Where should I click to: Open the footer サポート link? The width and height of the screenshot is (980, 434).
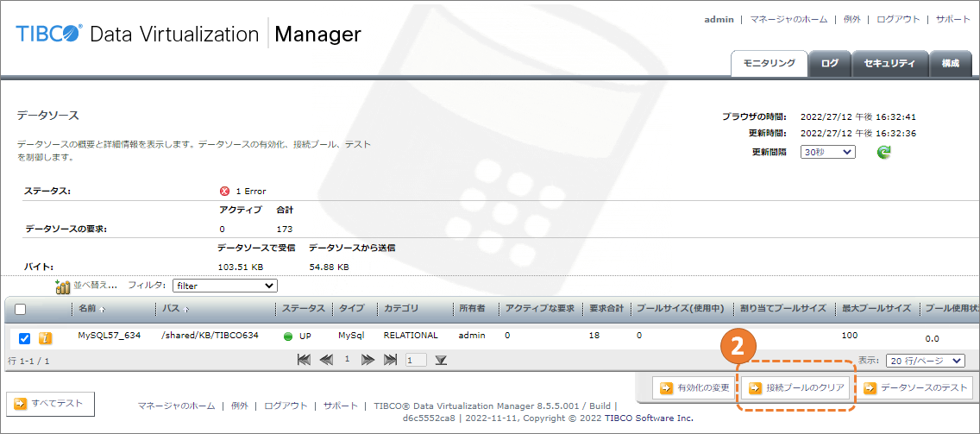coord(341,406)
